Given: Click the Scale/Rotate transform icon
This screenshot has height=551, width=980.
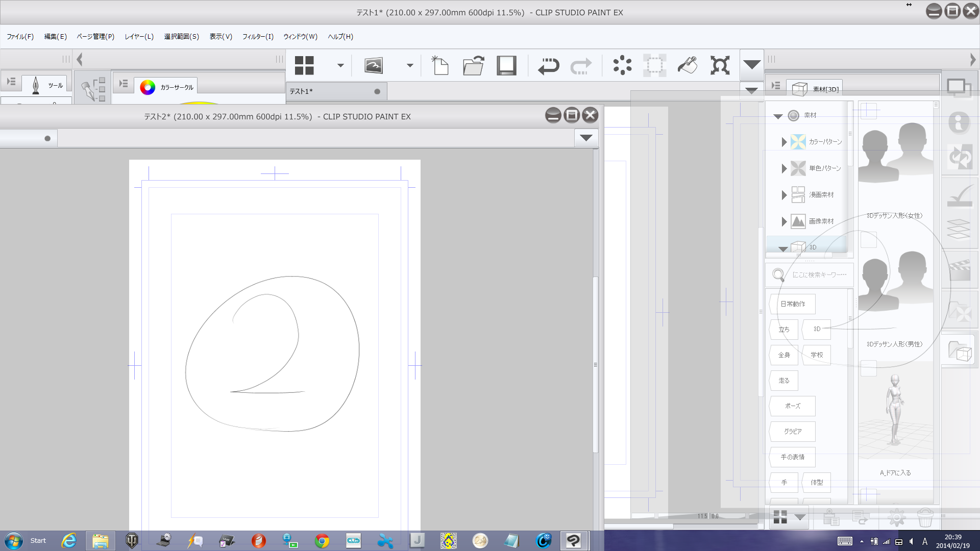Looking at the screenshot, I should (720, 66).
